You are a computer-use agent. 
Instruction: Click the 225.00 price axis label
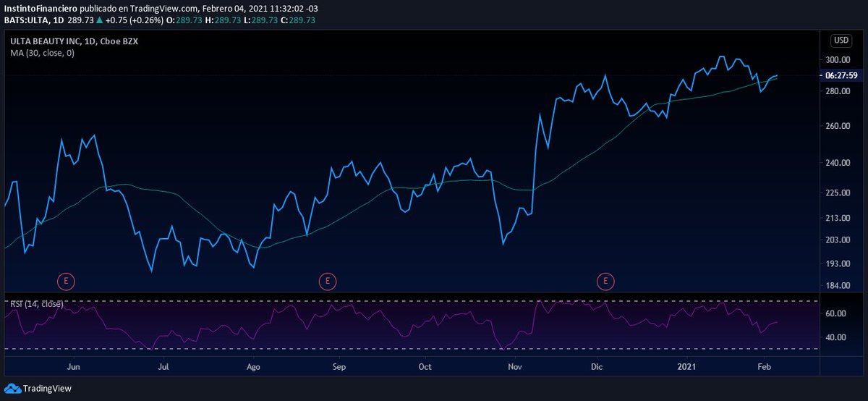[837, 193]
